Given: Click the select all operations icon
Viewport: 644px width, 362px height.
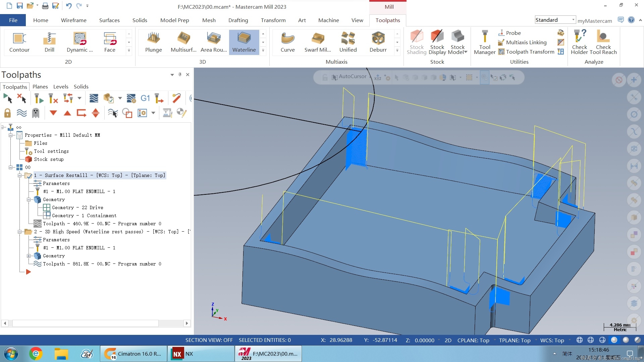Looking at the screenshot, I should tap(7, 98).
